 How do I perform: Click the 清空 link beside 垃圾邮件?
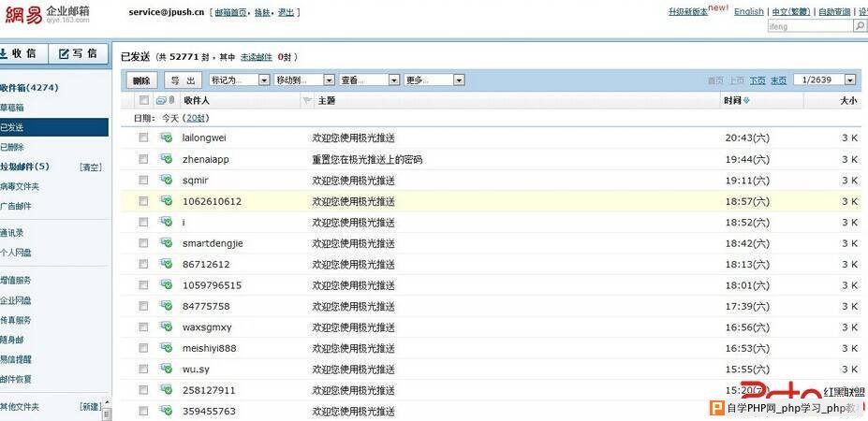[91, 167]
